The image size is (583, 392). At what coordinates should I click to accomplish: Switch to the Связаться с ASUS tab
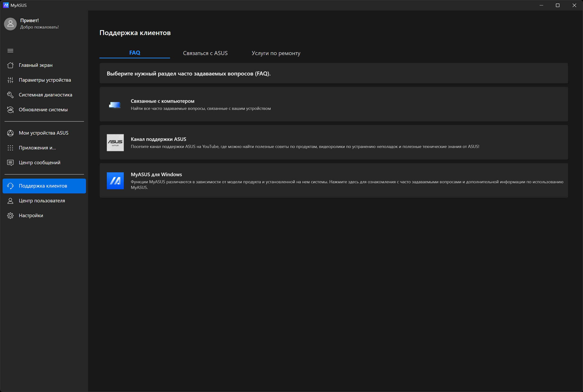205,53
